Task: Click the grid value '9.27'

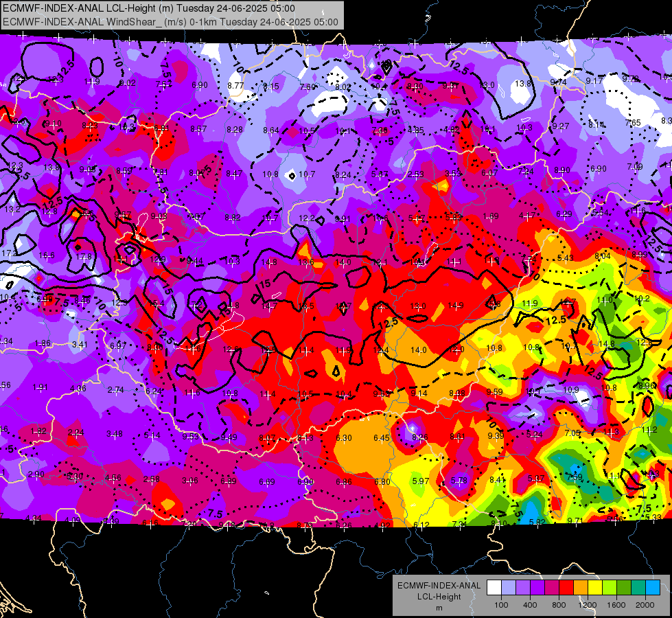Action: pyautogui.click(x=561, y=126)
